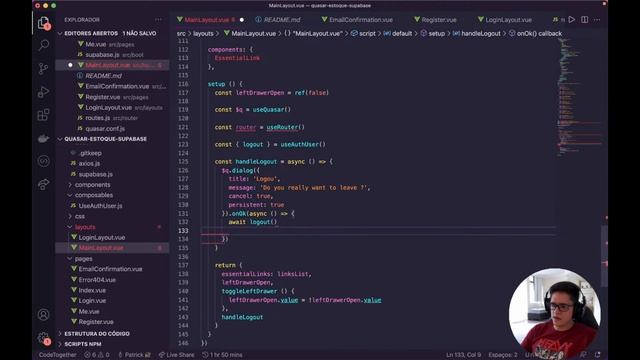
Task: Open the Docker view in activity bar
Action: (44, 138)
